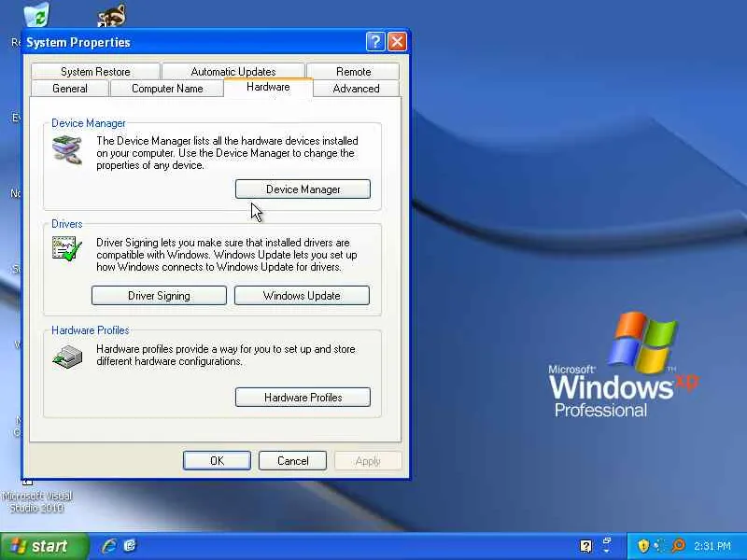
Task: Cancel the System Properties dialog
Action: point(292,460)
